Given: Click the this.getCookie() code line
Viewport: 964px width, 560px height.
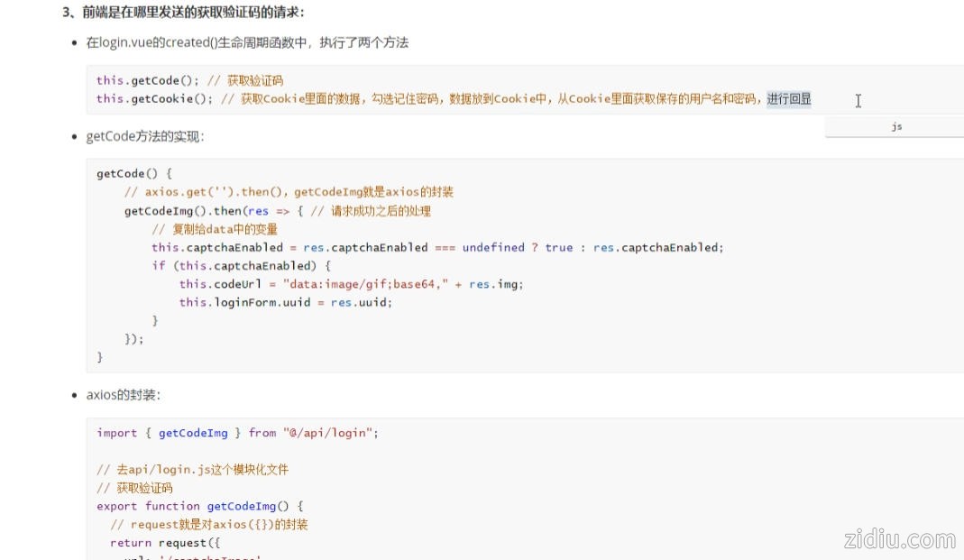Looking at the screenshot, I should pos(361,99).
